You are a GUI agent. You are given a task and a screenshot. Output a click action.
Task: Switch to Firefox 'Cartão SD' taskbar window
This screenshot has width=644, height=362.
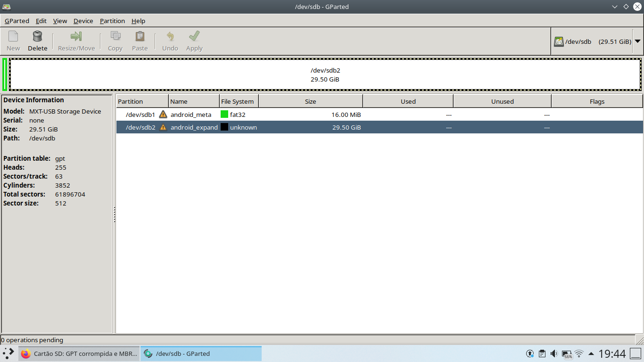(79, 354)
